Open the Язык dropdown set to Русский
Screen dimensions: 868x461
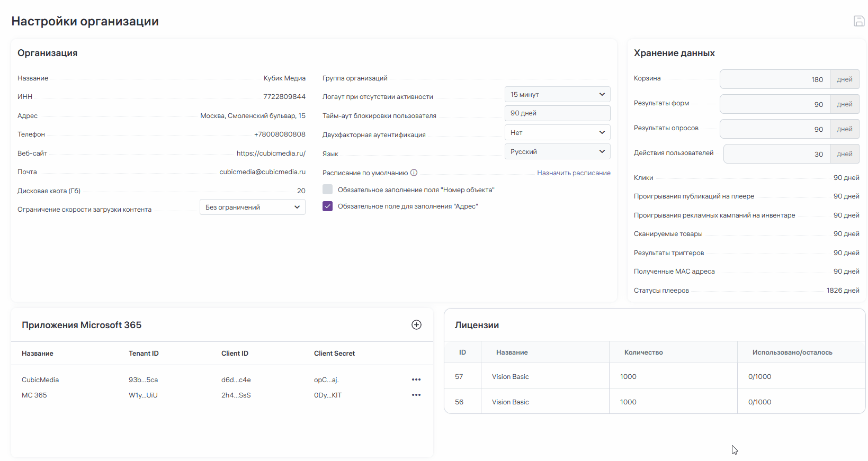(x=557, y=151)
